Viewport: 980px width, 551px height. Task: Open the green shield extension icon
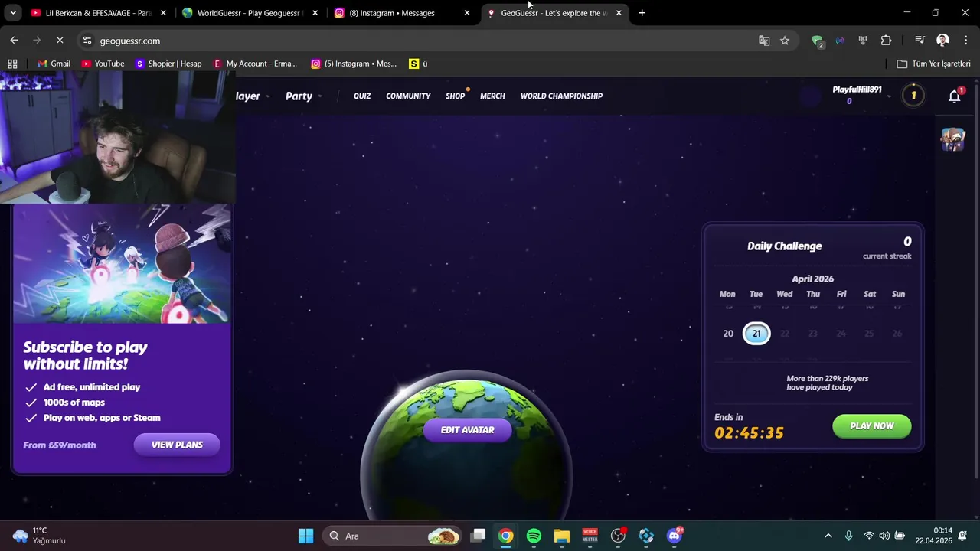(818, 41)
